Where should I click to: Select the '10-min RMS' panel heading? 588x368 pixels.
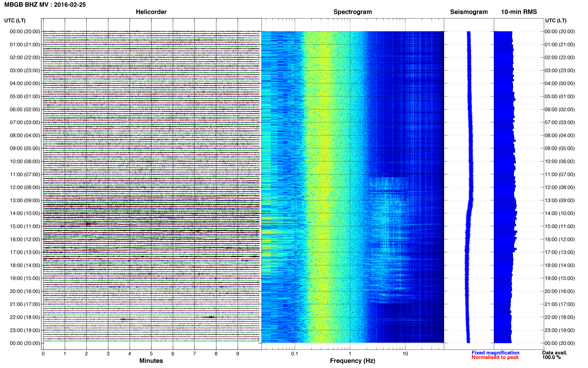click(519, 12)
